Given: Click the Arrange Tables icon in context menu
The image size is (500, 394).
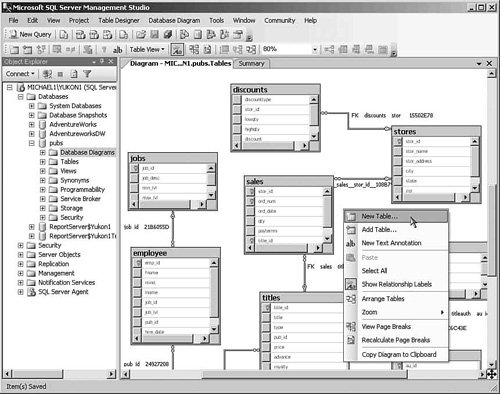Looking at the screenshot, I should pyautogui.click(x=351, y=299).
